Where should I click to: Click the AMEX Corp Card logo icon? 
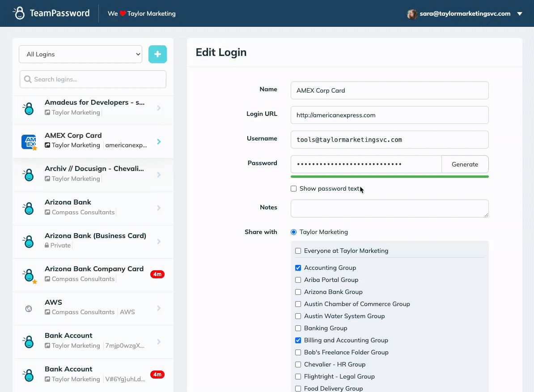coord(29,142)
